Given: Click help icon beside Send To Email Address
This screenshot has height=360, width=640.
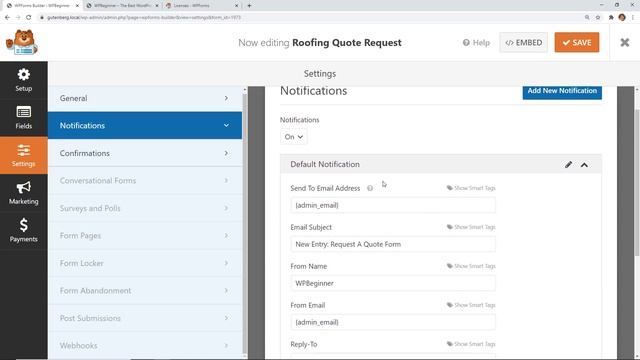Looking at the screenshot, I should (370, 188).
